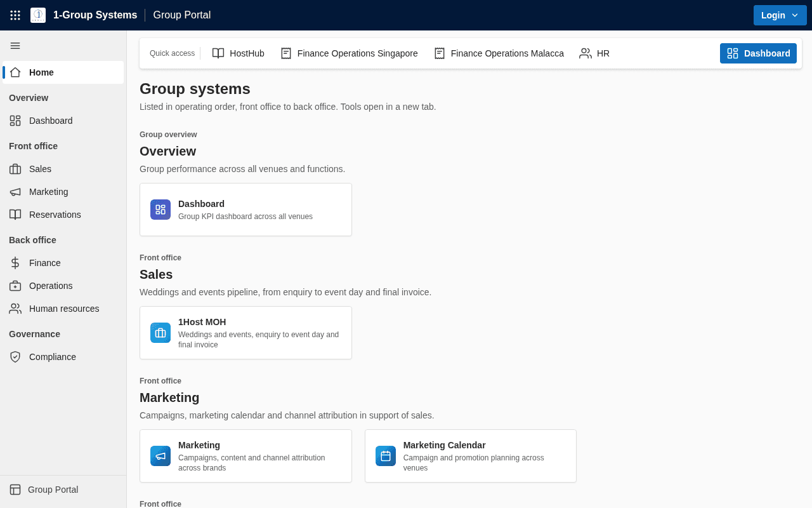
Task: Open the Dashboard card title
Action: click(x=201, y=204)
